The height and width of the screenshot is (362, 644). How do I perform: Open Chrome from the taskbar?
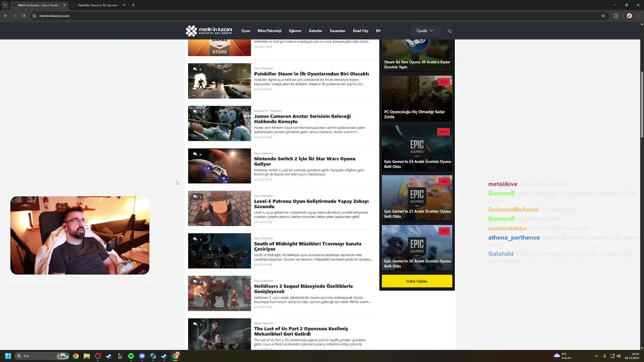coord(75,356)
